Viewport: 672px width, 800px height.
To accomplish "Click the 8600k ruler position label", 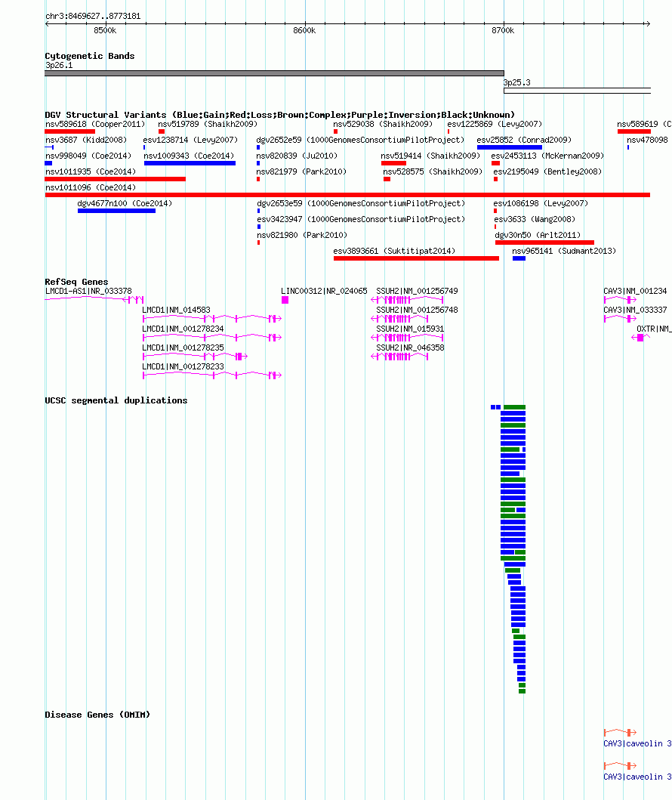I will tap(304, 31).
